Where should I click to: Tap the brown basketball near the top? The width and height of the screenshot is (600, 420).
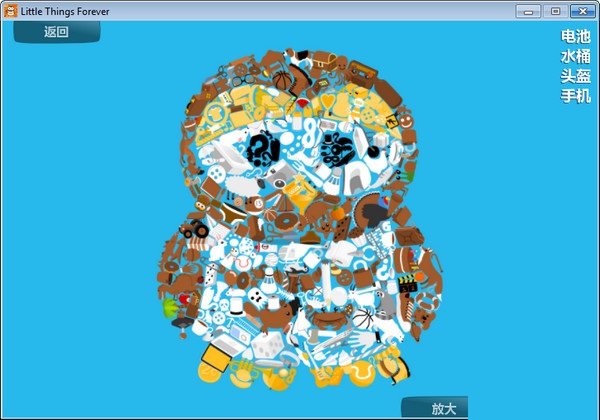[x=282, y=80]
